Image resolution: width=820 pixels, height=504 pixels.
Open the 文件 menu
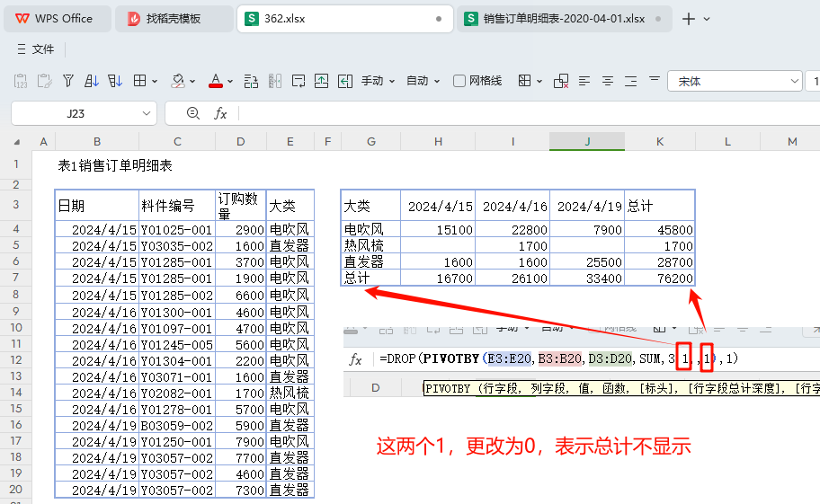pos(36,49)
